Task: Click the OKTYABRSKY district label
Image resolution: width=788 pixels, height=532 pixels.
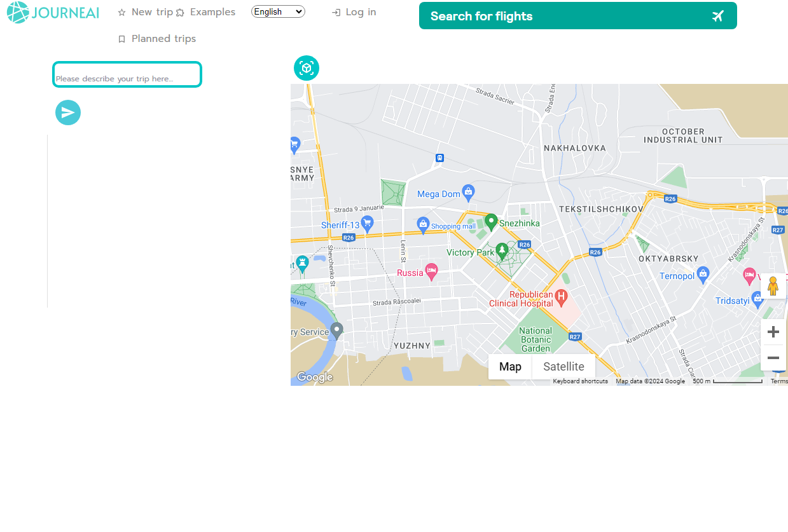Action: [x=668, y=259]
